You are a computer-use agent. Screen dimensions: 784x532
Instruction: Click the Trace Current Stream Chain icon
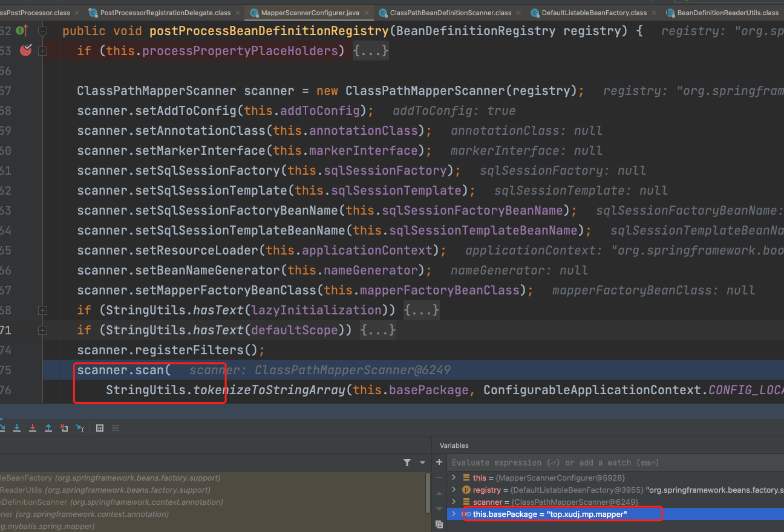pos(116,428)
